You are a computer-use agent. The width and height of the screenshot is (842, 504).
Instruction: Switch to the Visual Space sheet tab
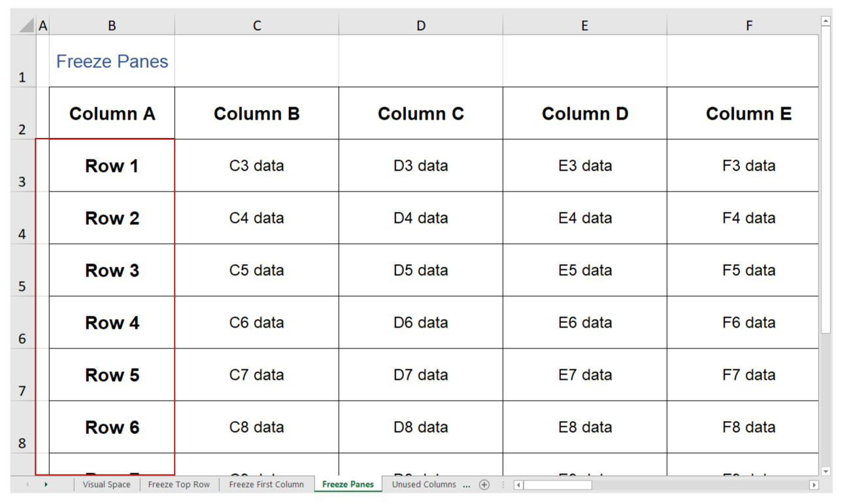(x=107, y=484)
